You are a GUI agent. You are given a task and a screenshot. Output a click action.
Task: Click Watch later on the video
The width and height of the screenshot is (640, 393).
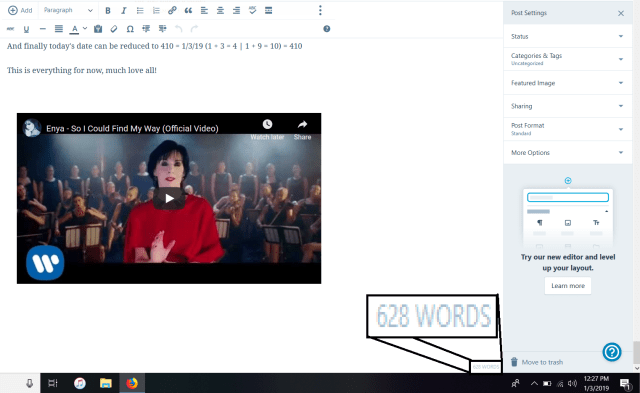(267, 130)
